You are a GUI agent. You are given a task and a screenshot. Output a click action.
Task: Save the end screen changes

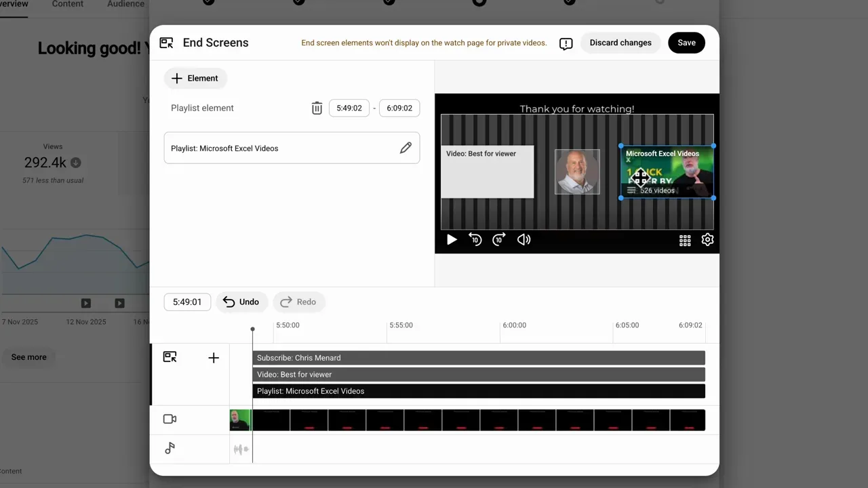pyautogui.click(x=686, y=42)
